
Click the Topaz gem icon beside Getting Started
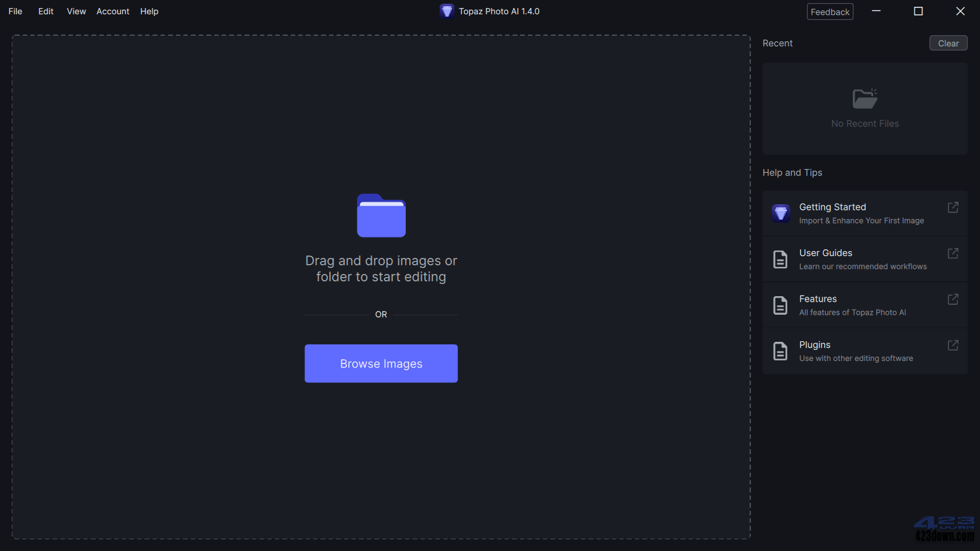[781, 213]
